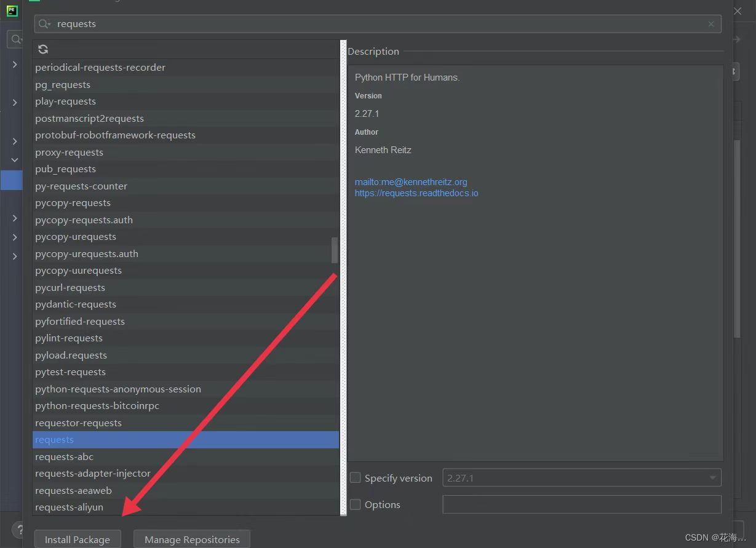Select pycopy-requests.auth package
756x548 pixels.
point(186,220)
